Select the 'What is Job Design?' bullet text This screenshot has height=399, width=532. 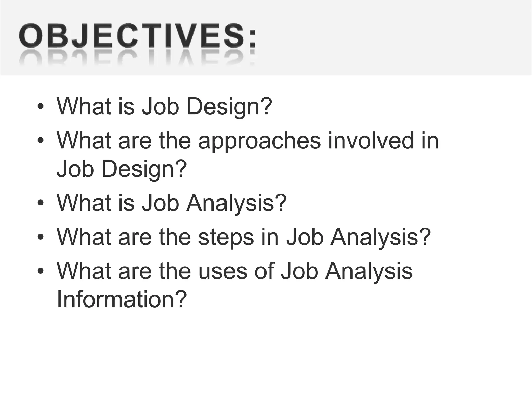click(164, 107)
